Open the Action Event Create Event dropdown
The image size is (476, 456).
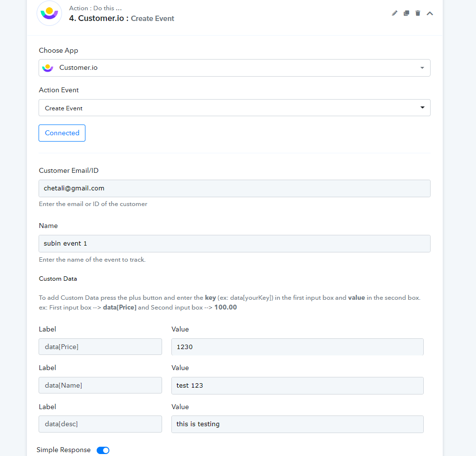234,108
